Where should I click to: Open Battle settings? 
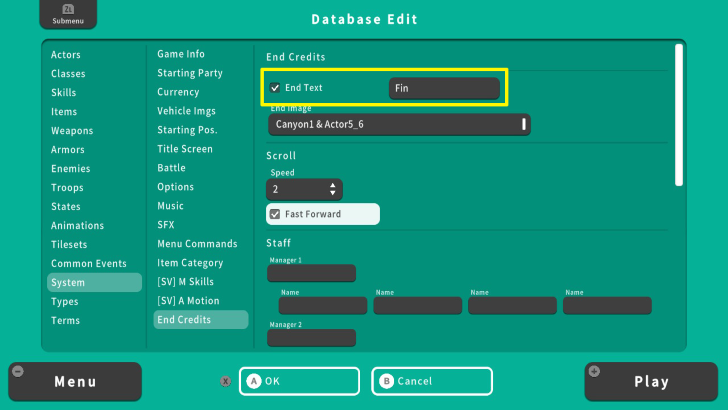[x=171, y=168]
